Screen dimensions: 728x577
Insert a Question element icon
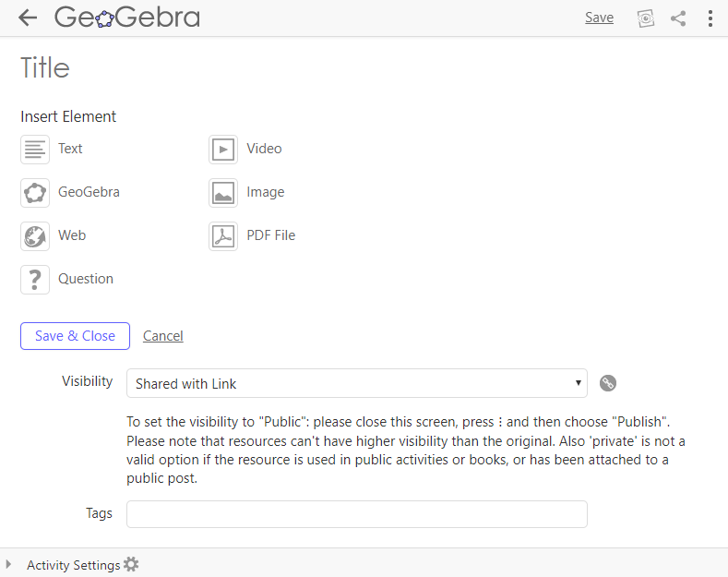35,280
